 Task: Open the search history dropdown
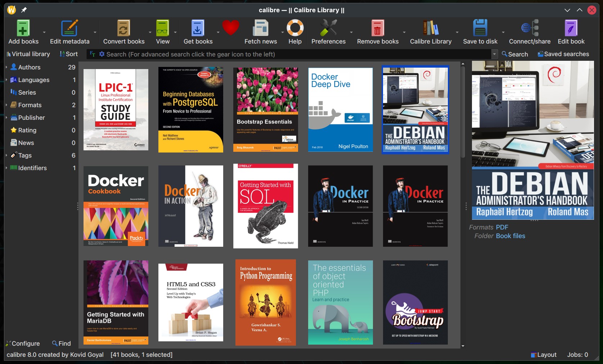tap(494, 54)
